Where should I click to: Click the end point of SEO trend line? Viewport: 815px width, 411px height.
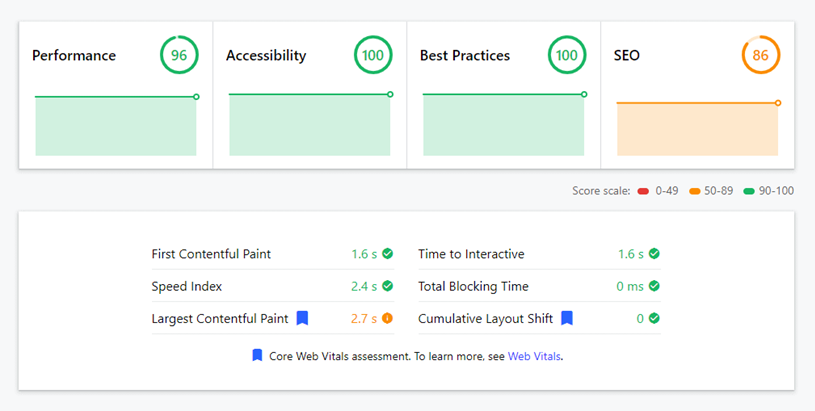778,103
